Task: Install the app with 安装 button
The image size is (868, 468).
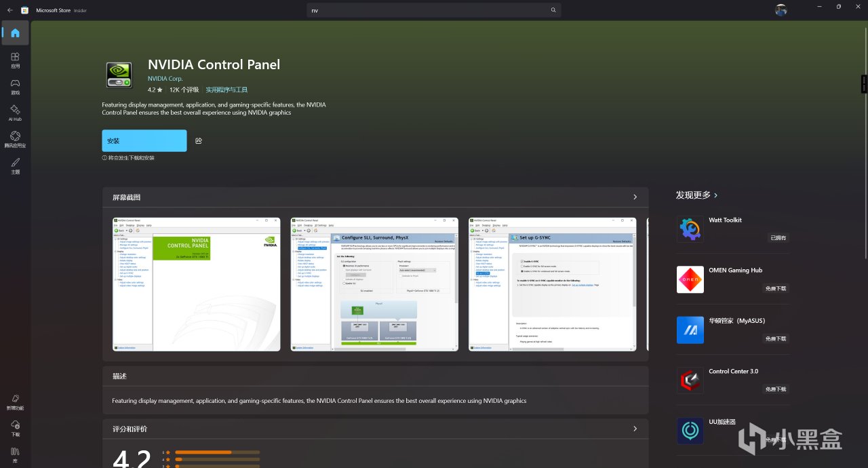Action: tap(144, 140)
